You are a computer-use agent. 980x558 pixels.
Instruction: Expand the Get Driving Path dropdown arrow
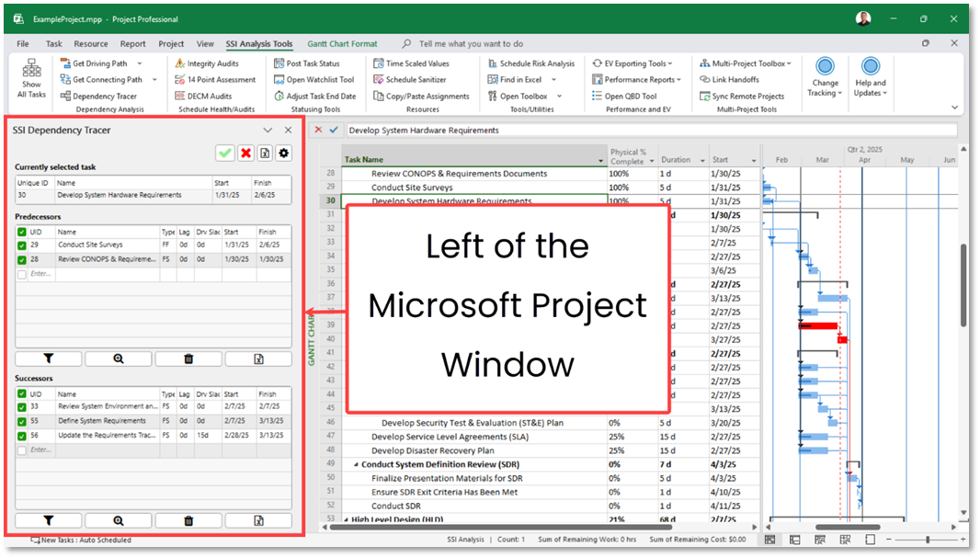click(140, 63)
